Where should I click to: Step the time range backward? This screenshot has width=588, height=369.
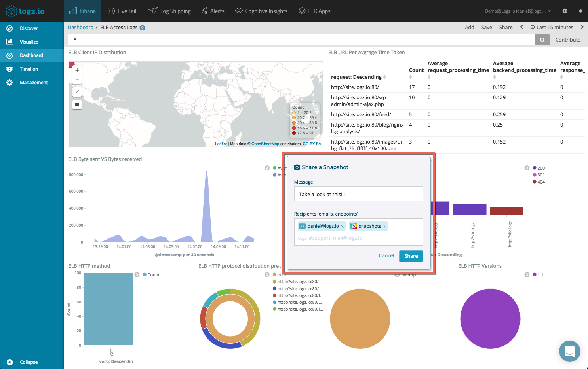[522, 27]
